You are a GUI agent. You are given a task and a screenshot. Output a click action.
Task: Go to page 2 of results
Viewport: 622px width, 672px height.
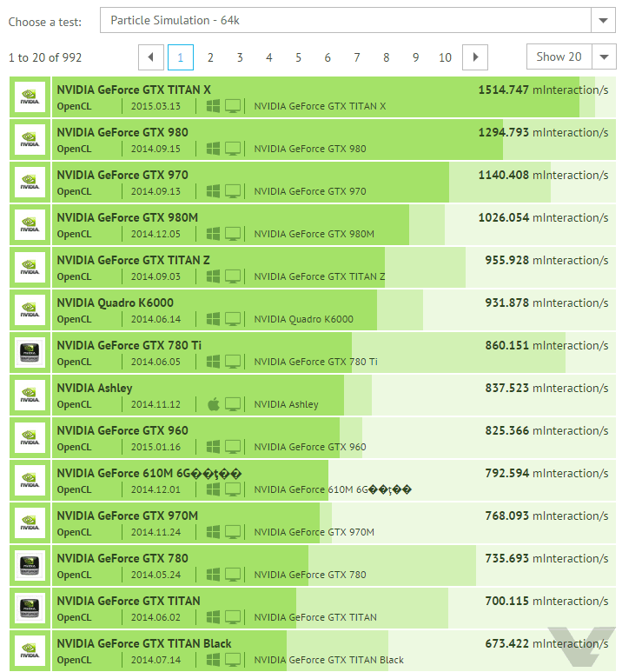coord(210,57)
